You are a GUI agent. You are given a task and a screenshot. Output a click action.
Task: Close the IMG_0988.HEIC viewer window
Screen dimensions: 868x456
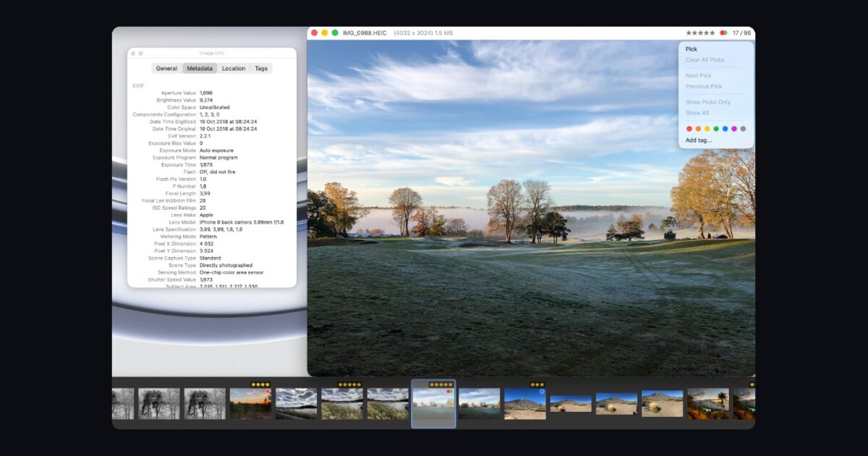[314, 33]
